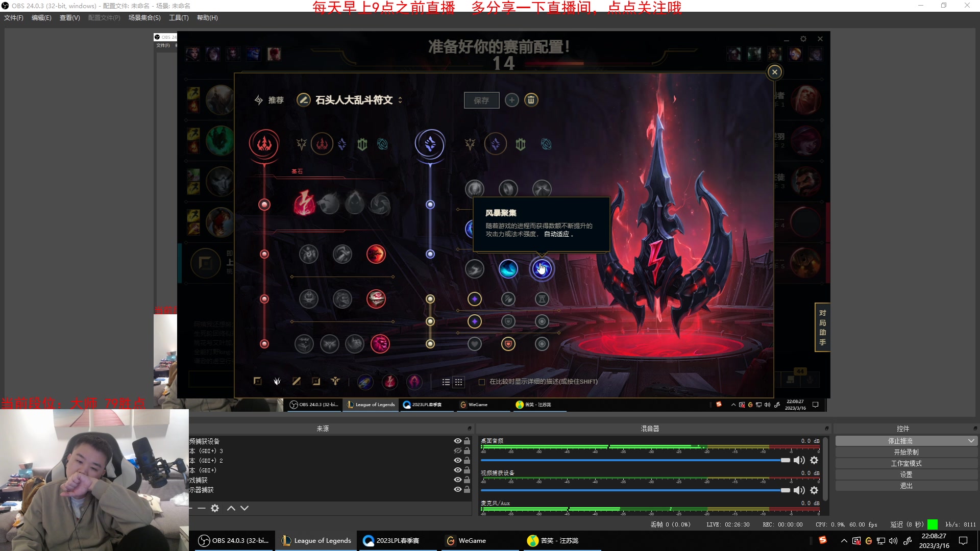Select the red Eyeball Collection rune

coord(376,299)
